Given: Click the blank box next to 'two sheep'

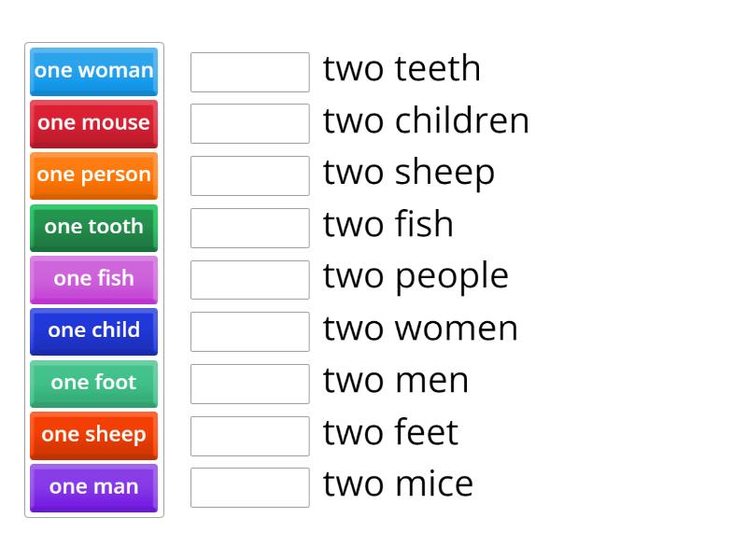Looking at the screenshot, I should point(249,175).
